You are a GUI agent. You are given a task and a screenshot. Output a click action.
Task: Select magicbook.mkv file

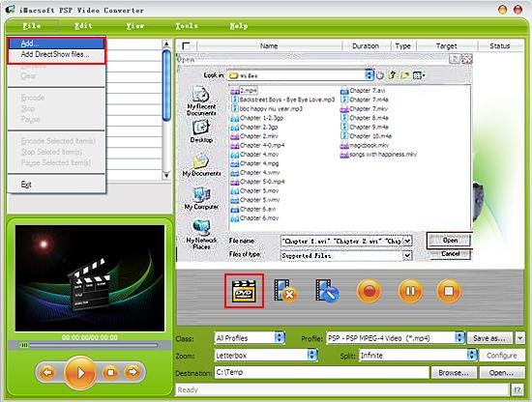pyautogui.click(x=365, y=145)
